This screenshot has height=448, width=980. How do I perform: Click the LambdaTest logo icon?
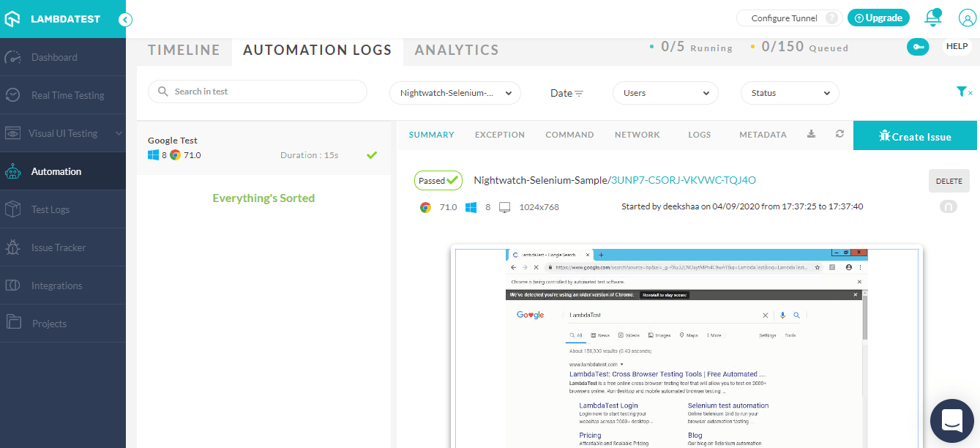[x=12, y=19]
